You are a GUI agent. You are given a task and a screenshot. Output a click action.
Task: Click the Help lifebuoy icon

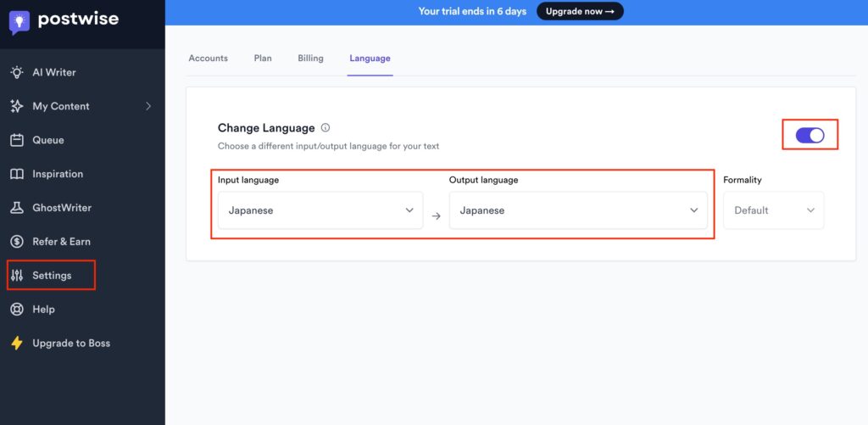click(x=17, y=310)
